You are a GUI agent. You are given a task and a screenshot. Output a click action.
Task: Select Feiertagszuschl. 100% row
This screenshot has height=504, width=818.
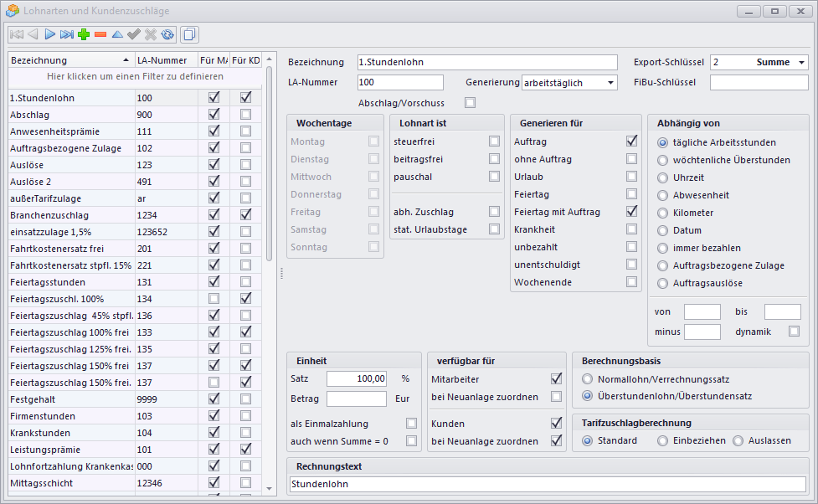tap(135, 299)
